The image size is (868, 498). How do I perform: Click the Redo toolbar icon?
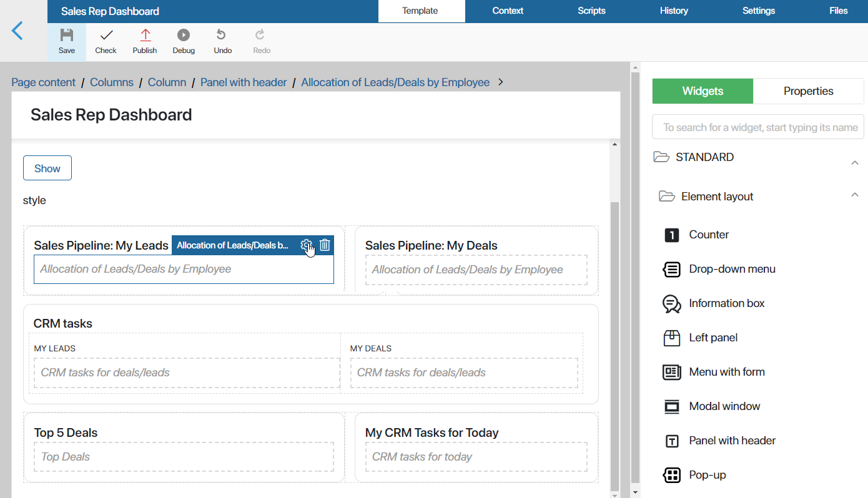coord(260,35)
